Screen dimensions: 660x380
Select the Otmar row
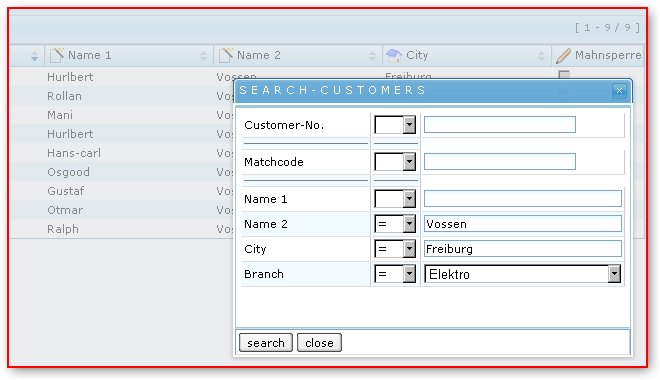[122, 210]
